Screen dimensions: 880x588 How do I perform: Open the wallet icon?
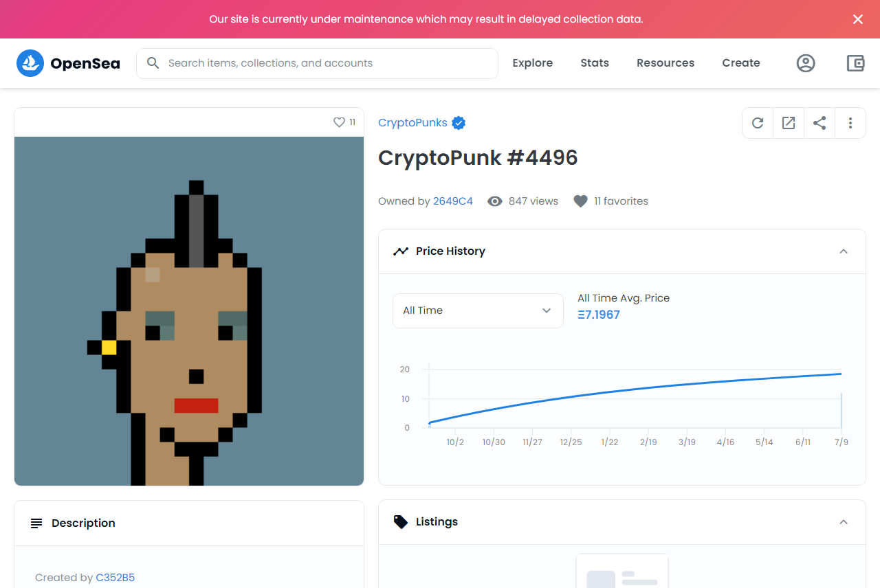855,63
